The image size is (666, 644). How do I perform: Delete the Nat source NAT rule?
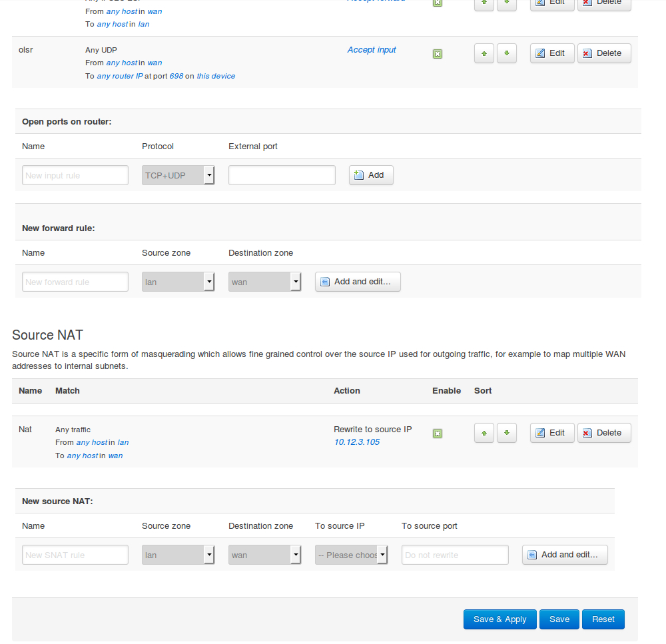[603, 433]
